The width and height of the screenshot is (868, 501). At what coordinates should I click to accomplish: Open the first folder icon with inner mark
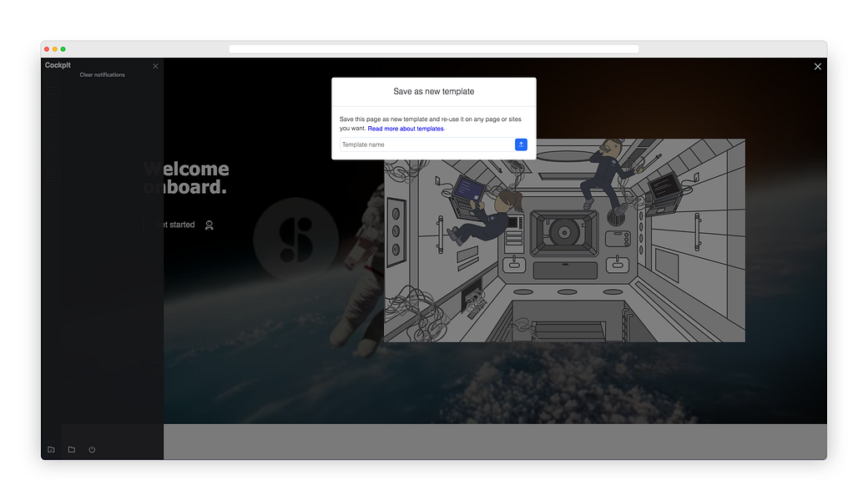click(51, 449)
